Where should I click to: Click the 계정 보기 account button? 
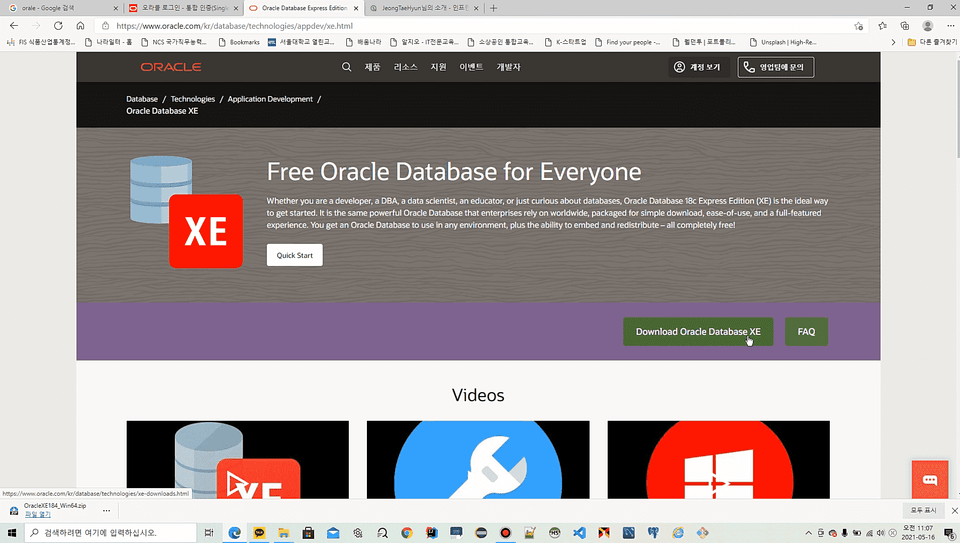coord(697,67)
